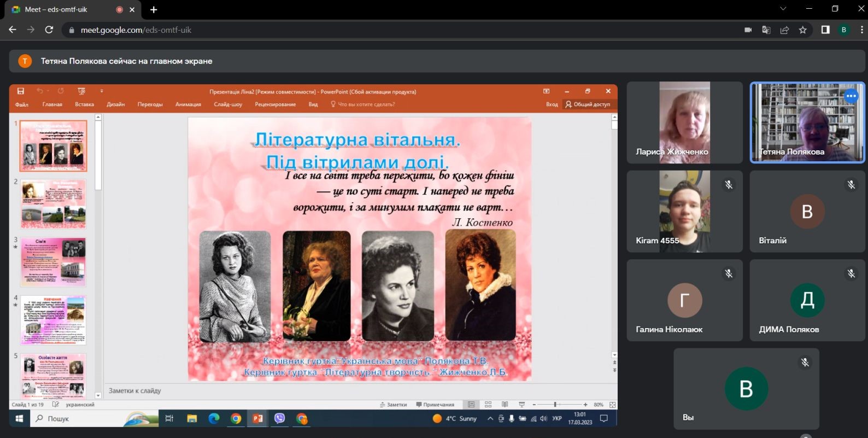
Task: Open the Chrome three-dot menu
Action: [x=861, y=30]
